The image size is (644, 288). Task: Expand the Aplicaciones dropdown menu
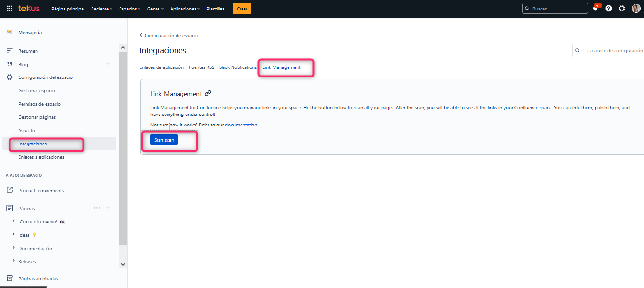[185, 9]
